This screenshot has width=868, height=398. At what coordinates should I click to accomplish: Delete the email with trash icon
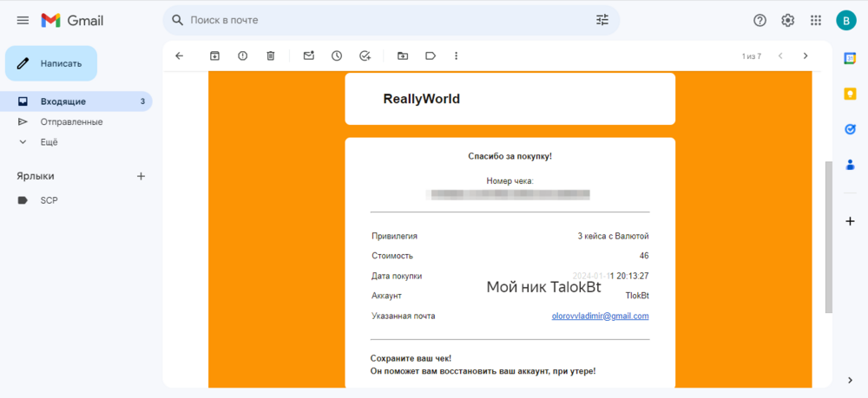[x=270, y=55]
